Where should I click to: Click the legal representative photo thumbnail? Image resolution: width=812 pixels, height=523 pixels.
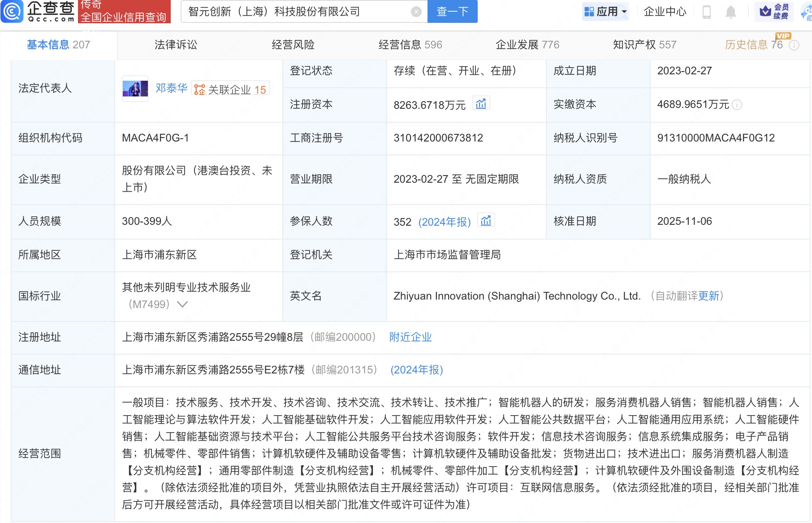point(135,88)
